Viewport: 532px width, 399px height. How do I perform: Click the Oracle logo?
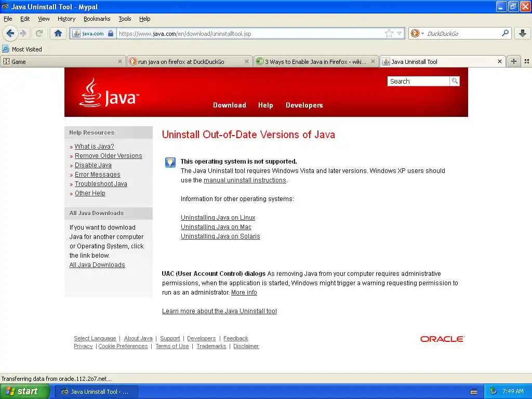point(443,339)
